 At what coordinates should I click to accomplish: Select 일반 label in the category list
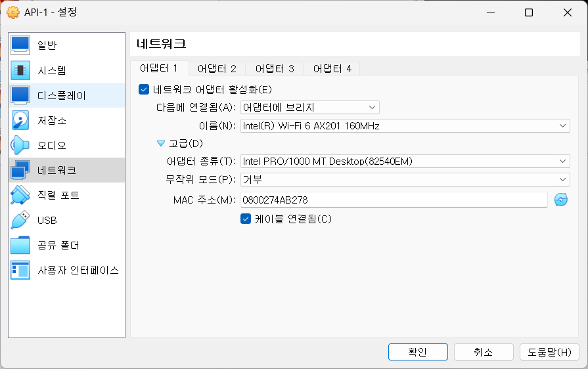[47, 45]
